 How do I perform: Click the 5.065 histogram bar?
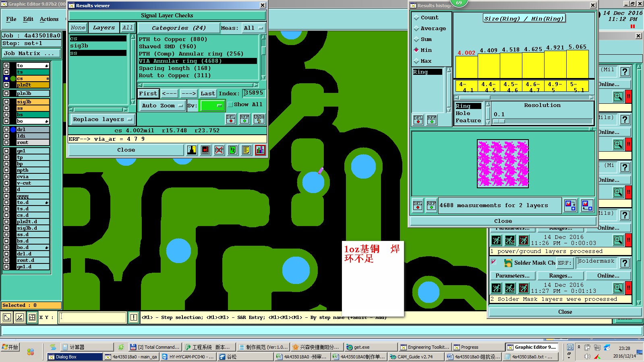click(577, 64)
